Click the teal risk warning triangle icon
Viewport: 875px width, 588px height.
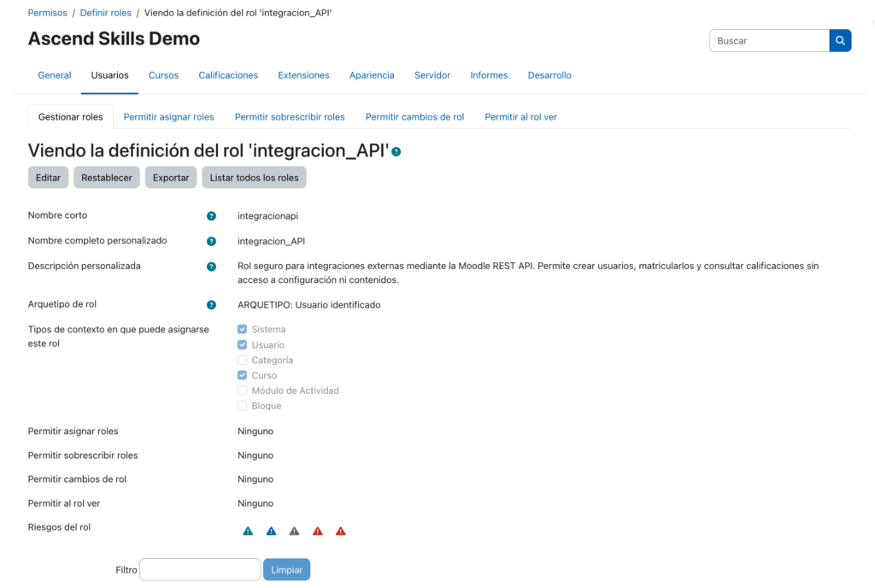248,531
